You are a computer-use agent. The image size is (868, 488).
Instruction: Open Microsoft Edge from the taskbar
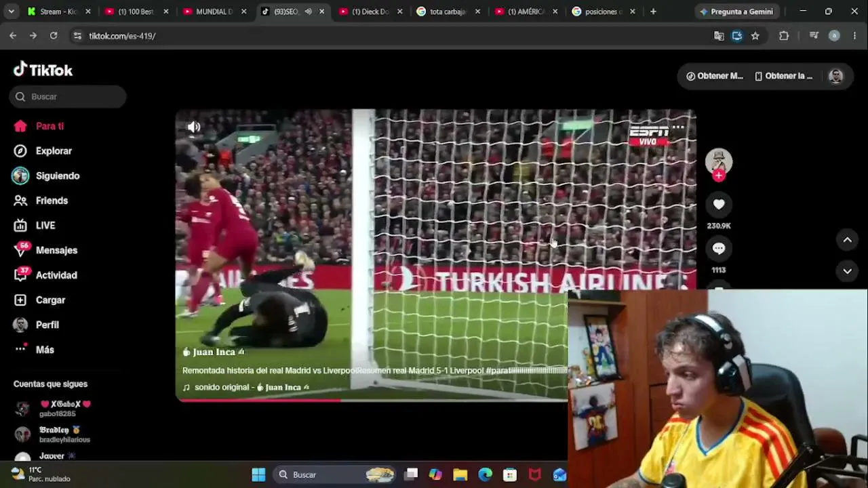(485, 474)
